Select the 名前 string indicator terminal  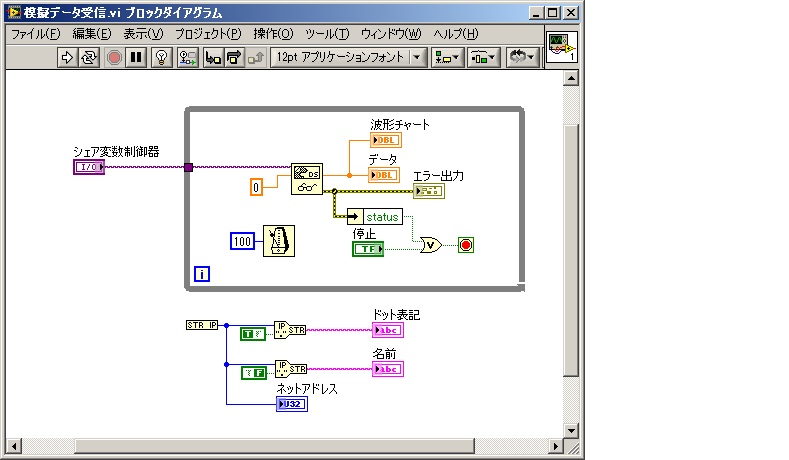click(388, 369)
